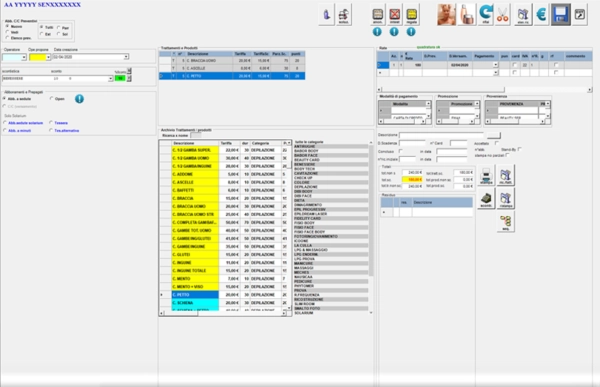This screenshot has height=387, width=600.
Task: Click the cash register acconti icon
Action: [486, 198]
